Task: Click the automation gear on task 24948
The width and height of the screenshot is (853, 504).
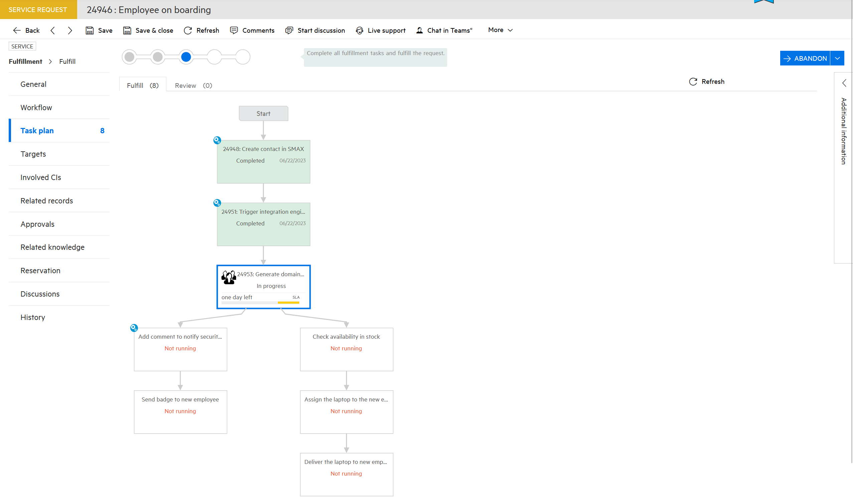Action: click(x=217, y=140)
